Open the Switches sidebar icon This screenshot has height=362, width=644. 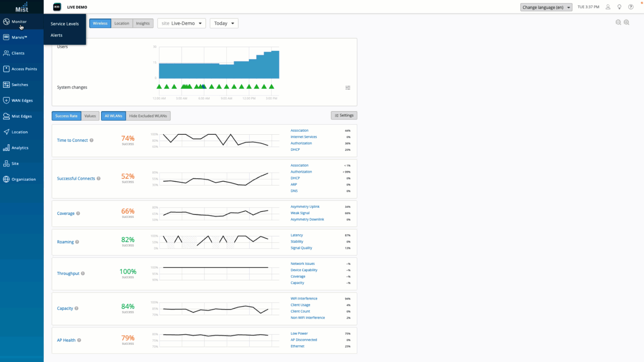pyautogui.click(x=6, y=84)
